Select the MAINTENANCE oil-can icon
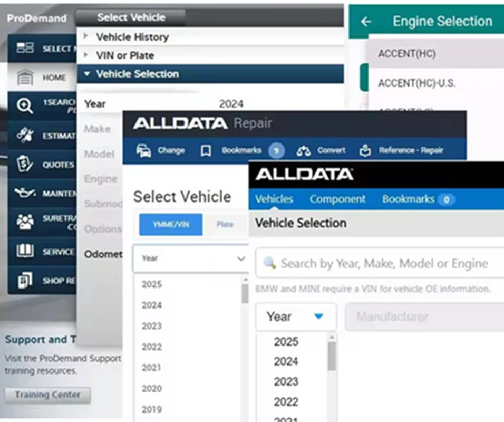This screenshot has width=504, height=422. click(24, 193)
